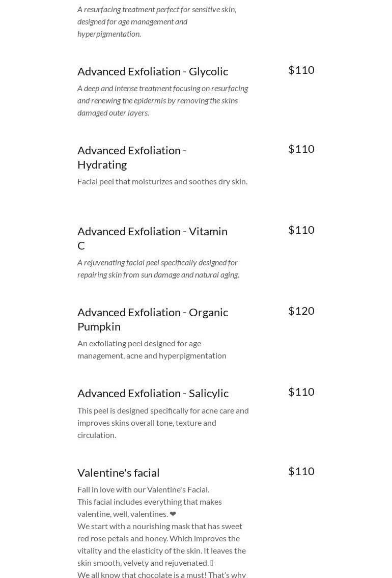Screen dimensions: 392x578
Task: Click the 'Fall in love' Valentine's Facial text
Action: click(x=143, y=489)
